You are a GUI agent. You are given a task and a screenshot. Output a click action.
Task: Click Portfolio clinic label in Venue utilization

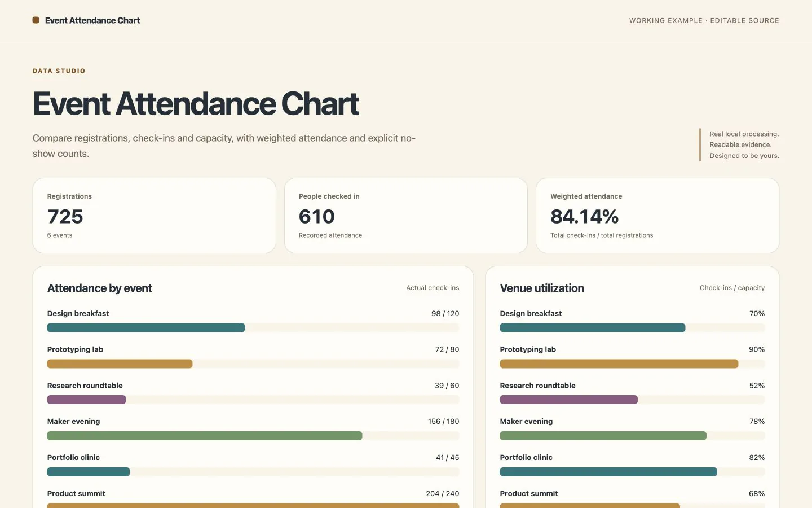(526, 458)
